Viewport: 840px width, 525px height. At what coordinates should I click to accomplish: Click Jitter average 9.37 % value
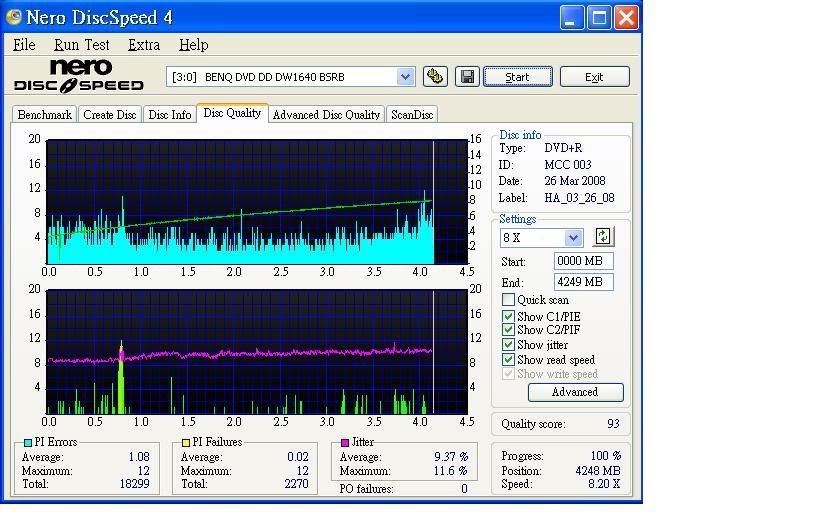(x=451, y=456)
